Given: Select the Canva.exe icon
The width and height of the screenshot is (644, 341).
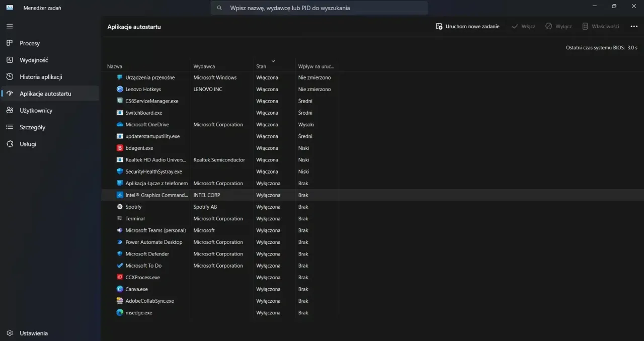Looking at the screenshot, I should (x=120, y=289).
